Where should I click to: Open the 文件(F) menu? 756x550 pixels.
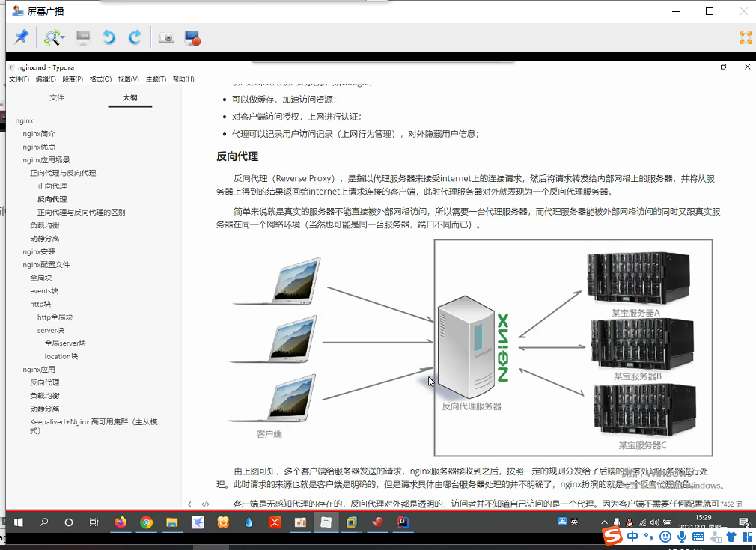click(x=19, y=79)
